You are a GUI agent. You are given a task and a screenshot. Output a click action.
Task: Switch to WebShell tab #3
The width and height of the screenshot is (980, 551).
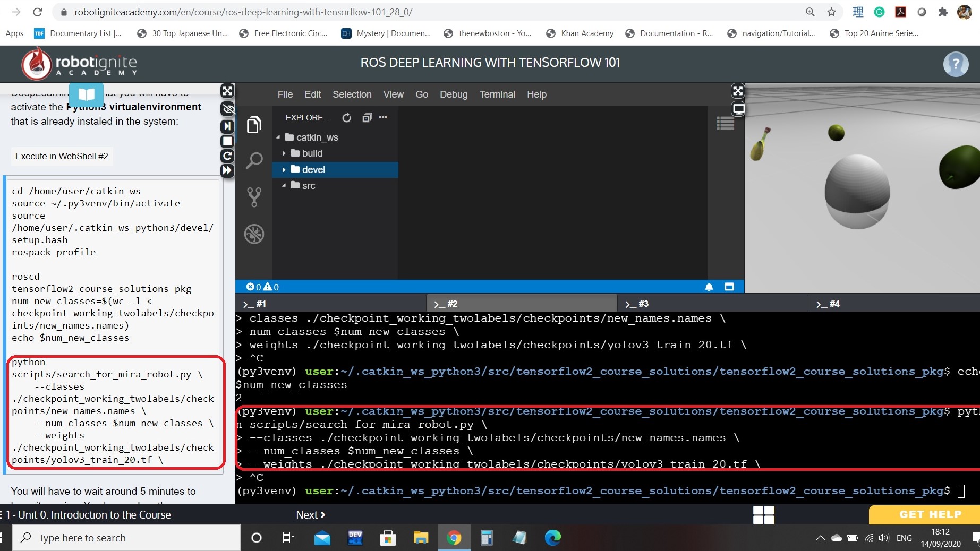point(713,304)
